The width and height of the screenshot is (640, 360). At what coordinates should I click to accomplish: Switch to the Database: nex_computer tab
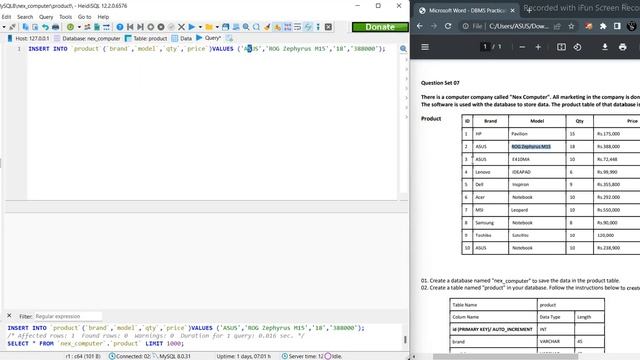pyautogui.click(x=87, y=38)
